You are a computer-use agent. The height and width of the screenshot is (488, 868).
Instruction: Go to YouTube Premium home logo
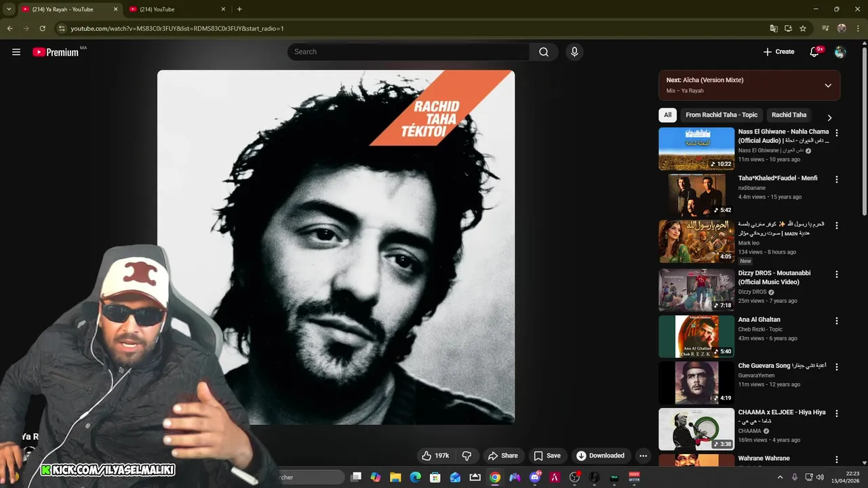(x=56, y=52)
